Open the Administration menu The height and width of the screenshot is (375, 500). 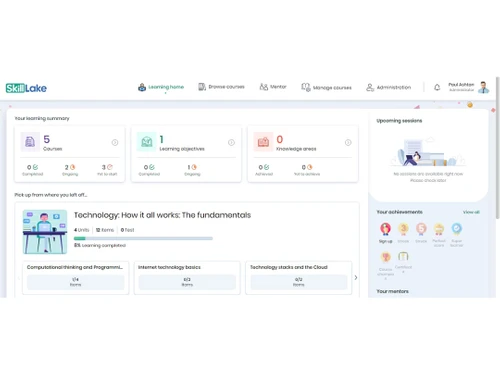tap(389, 87)
